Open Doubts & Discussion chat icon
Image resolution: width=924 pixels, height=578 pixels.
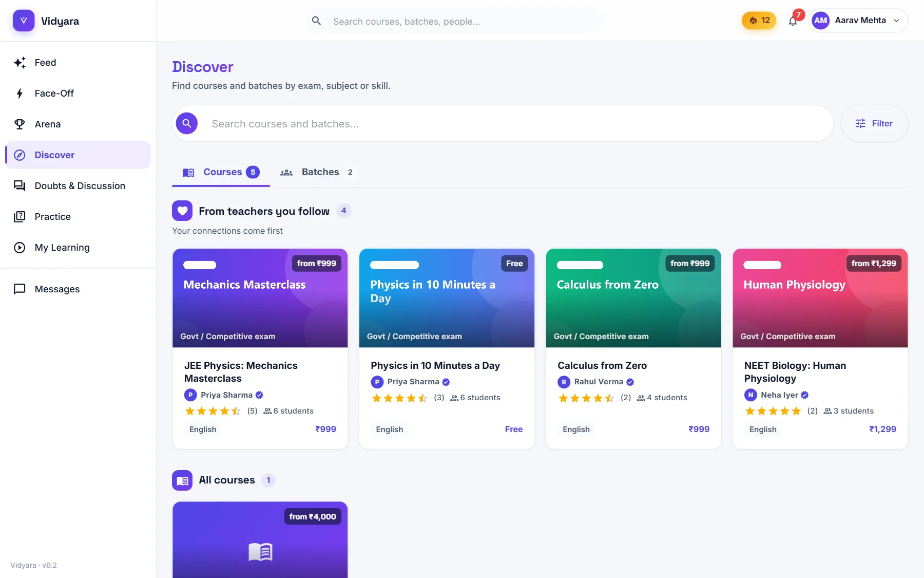coord(20,186)
